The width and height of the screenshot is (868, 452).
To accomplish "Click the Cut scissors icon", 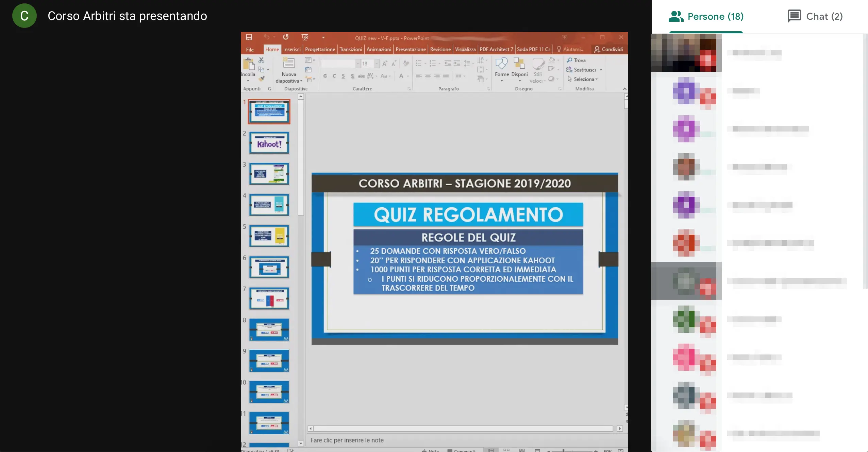I will (261, 60).
